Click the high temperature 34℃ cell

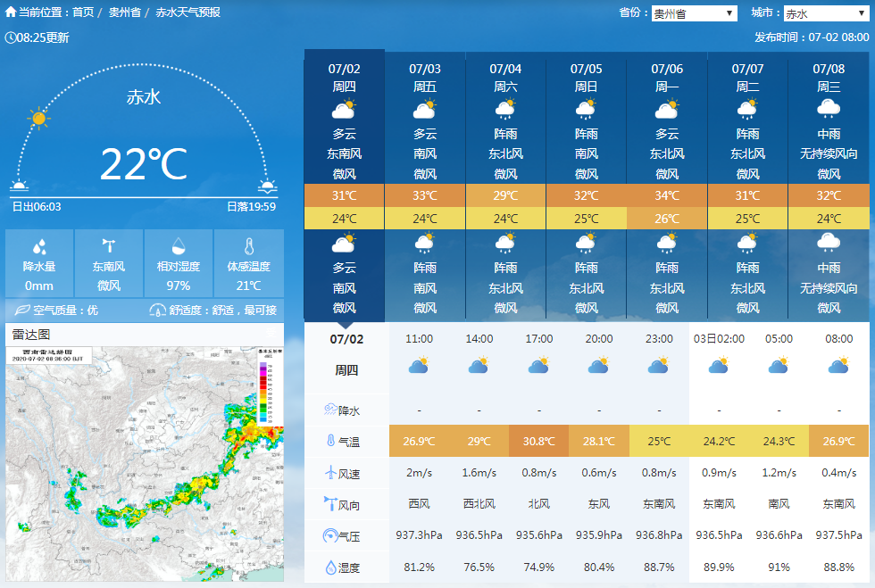667,195
